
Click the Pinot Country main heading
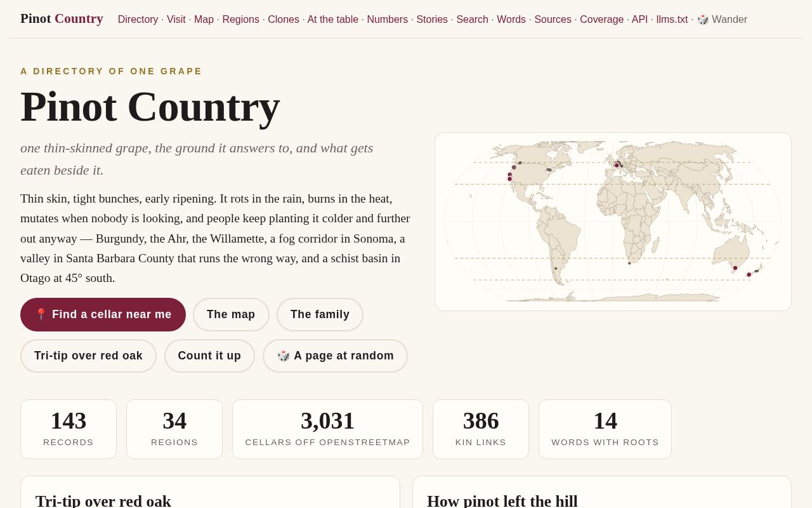point(150,107)
